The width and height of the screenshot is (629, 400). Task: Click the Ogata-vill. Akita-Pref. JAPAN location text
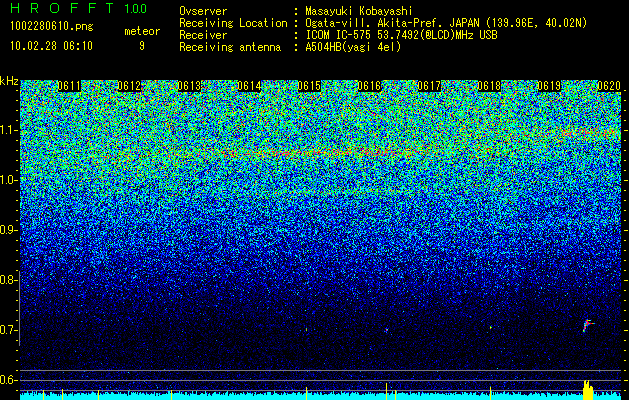click(x=446, y=23)
